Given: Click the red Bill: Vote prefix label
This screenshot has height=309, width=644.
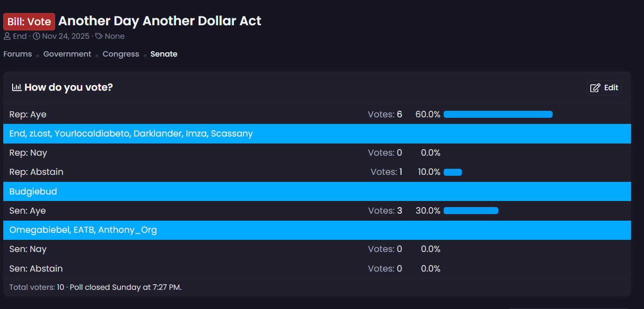Looking at the screenshot, I should [x=29, y=22].
